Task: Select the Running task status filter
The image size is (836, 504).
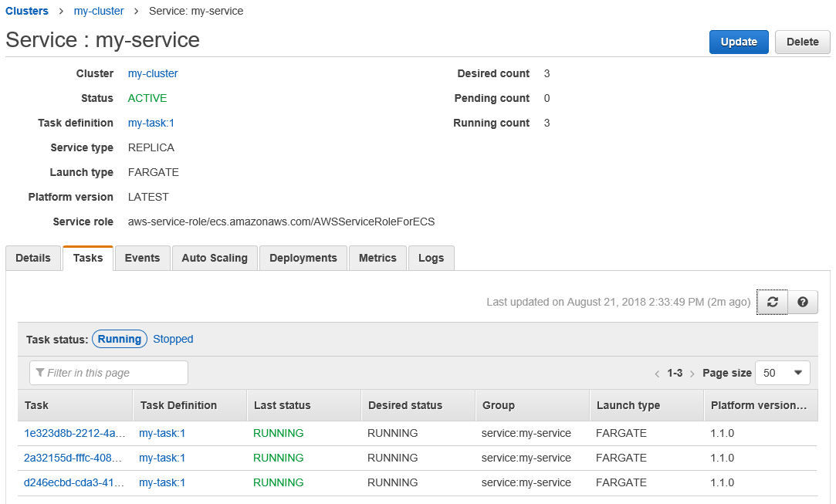Action: [120, 339]
